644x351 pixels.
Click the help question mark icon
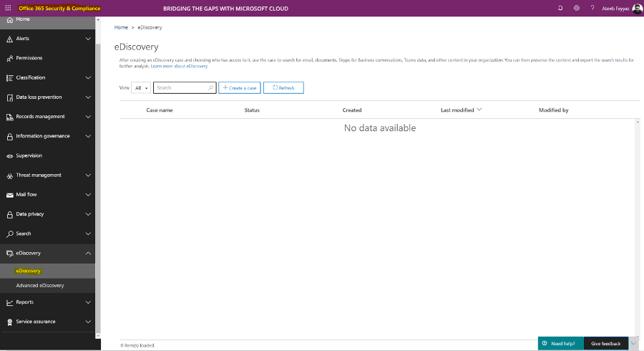pyautogui.click(x=592, y=8)
